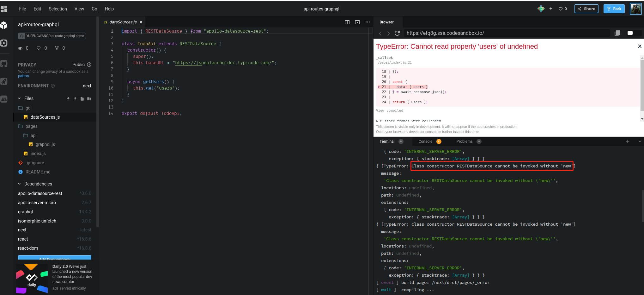Create a new directory in the Files panel
Screen dimensions: 644x295
point(89,99)
